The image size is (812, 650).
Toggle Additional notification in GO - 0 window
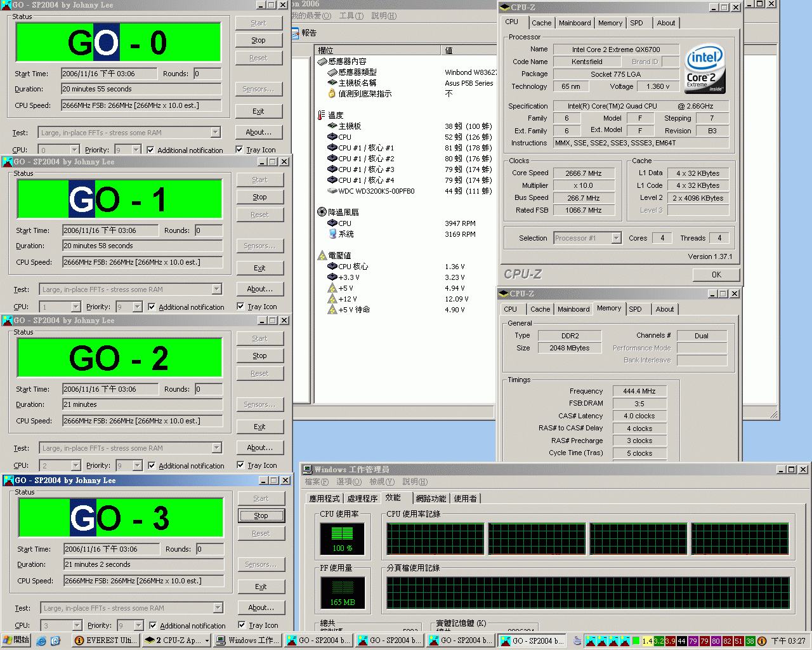click(150, 150)
